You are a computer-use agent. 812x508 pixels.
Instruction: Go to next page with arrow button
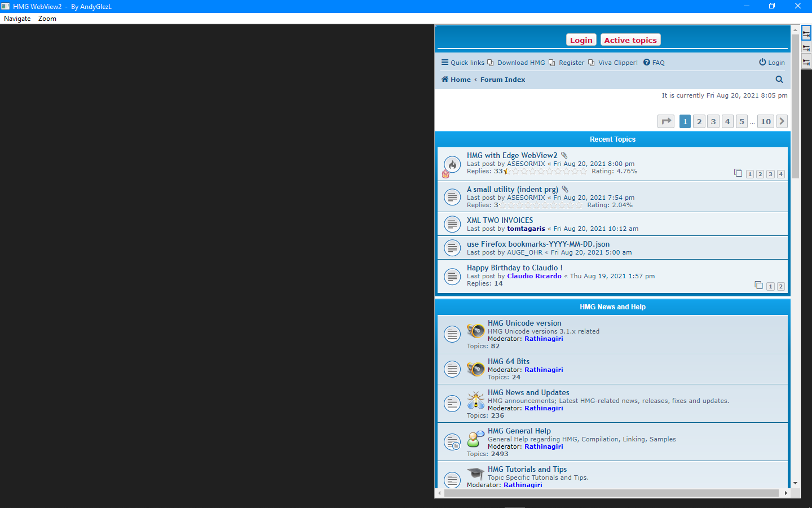click(x=782, y=121)
